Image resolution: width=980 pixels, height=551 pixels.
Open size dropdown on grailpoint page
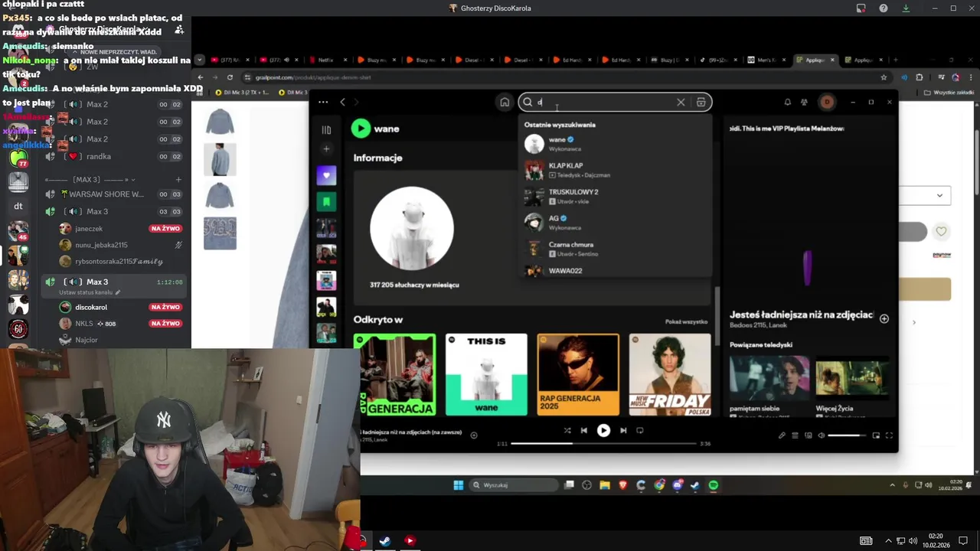pos(925,195)
